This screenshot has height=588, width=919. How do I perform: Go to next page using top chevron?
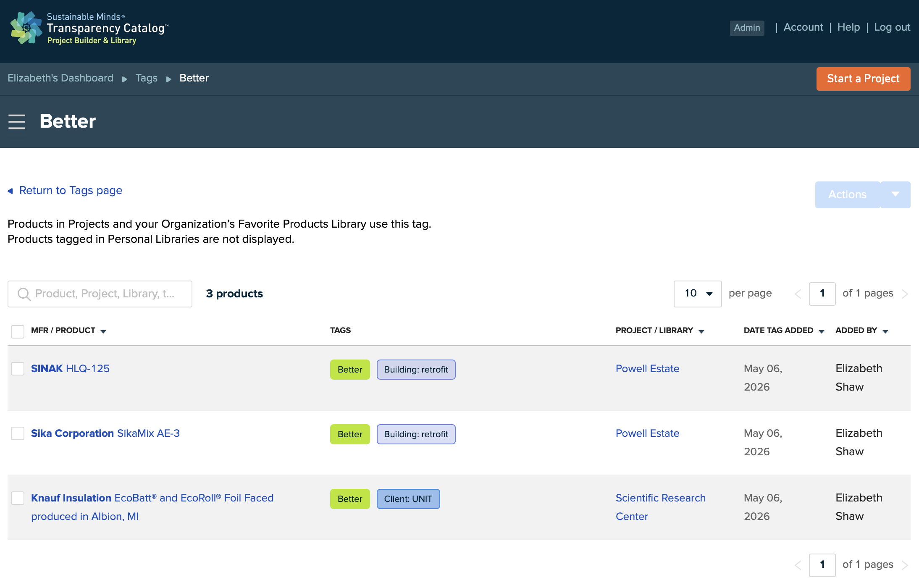(x=905, y=294)
